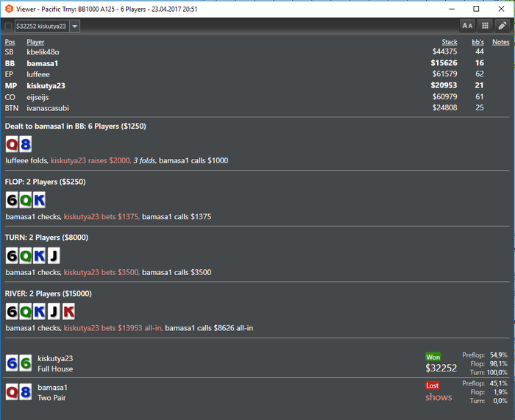Sort by the Player column header

click(x=35, y=42)
